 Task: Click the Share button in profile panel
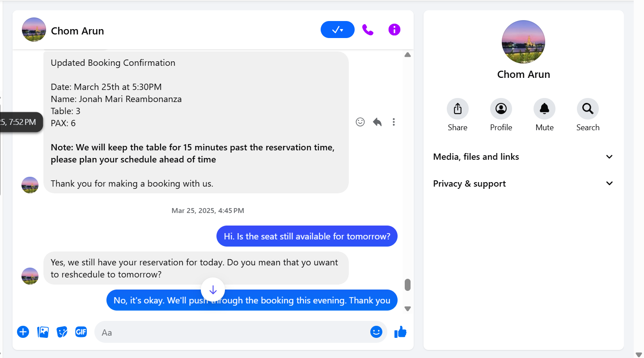pyautogui.click(x=458, y=109)
